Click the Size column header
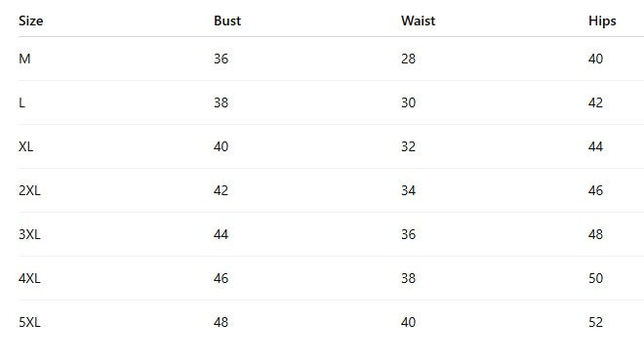This screenshot has height=363, width=644. [31, 20]
